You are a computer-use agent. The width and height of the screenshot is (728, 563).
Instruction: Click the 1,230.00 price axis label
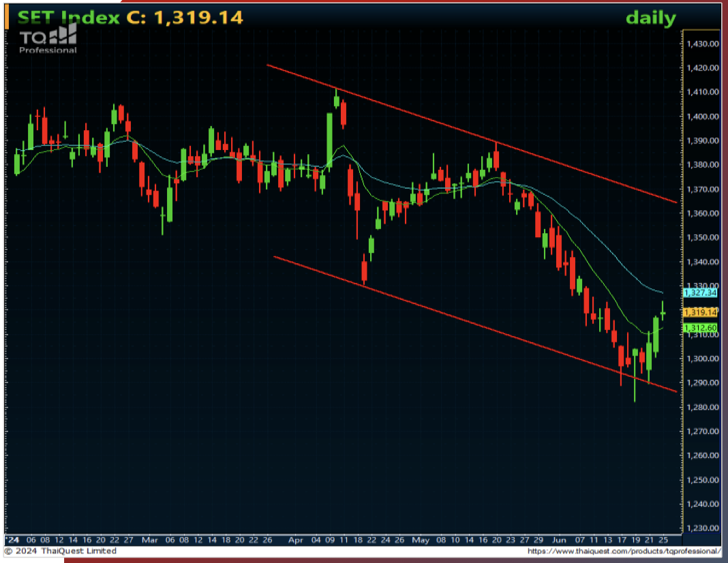(x=703, y=528)
